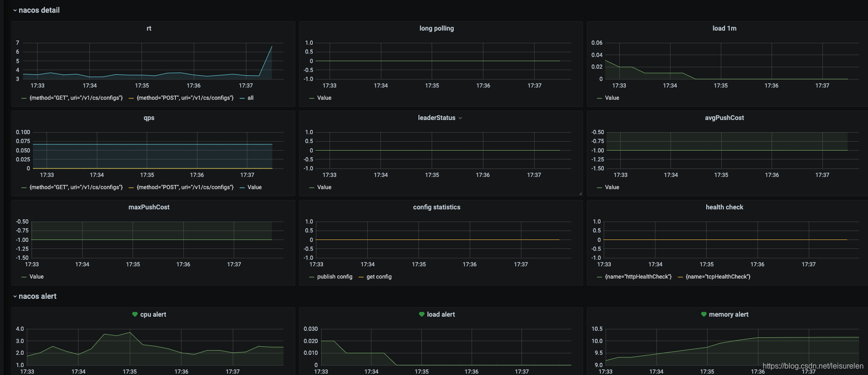Click the yellow color swatch of get config series
868x375 pixels.
(361, 277)
